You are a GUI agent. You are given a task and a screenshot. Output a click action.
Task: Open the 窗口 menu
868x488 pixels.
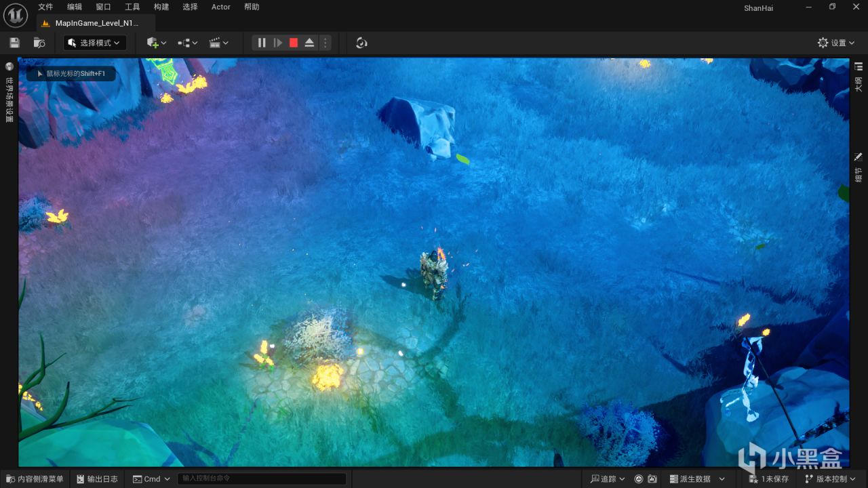103,7
